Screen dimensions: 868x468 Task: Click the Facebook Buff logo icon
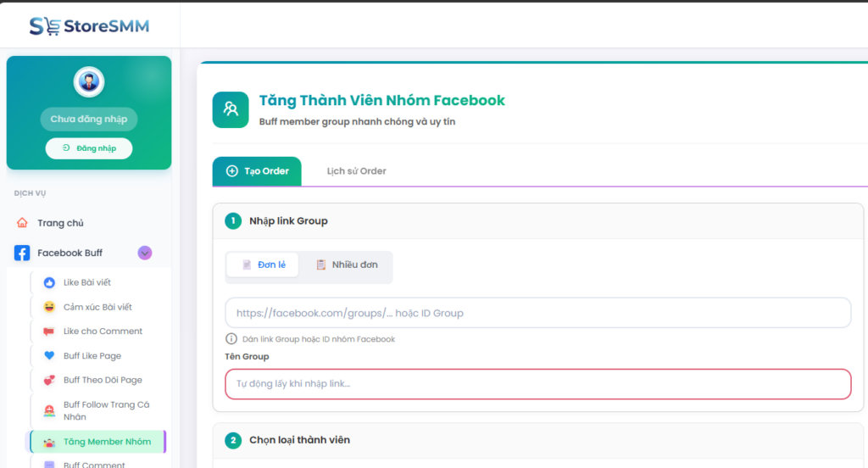(22, 253)
